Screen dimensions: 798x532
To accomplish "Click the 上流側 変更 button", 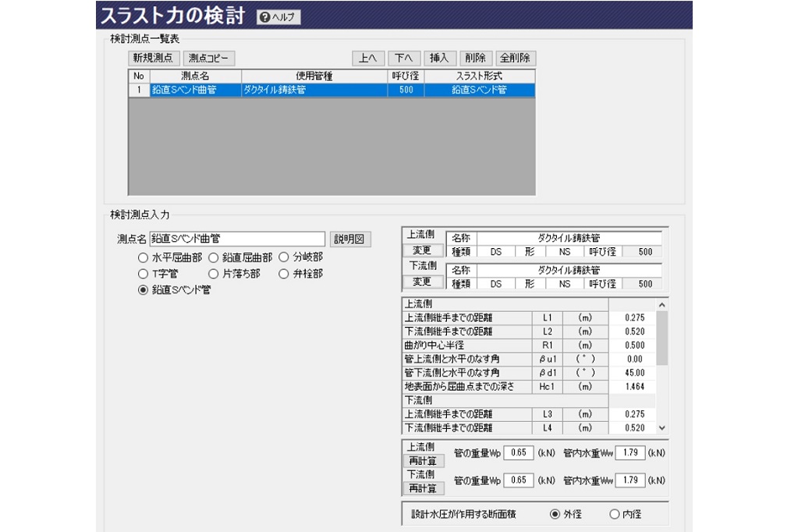I will click(x=423, y=250).
